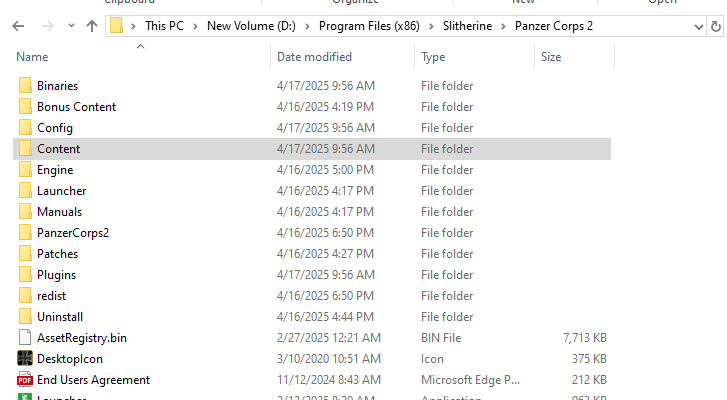Click New Volume (D:) breadcrumb
The width and height of the screenshot is (727, 400).
[x=251, y=26]
